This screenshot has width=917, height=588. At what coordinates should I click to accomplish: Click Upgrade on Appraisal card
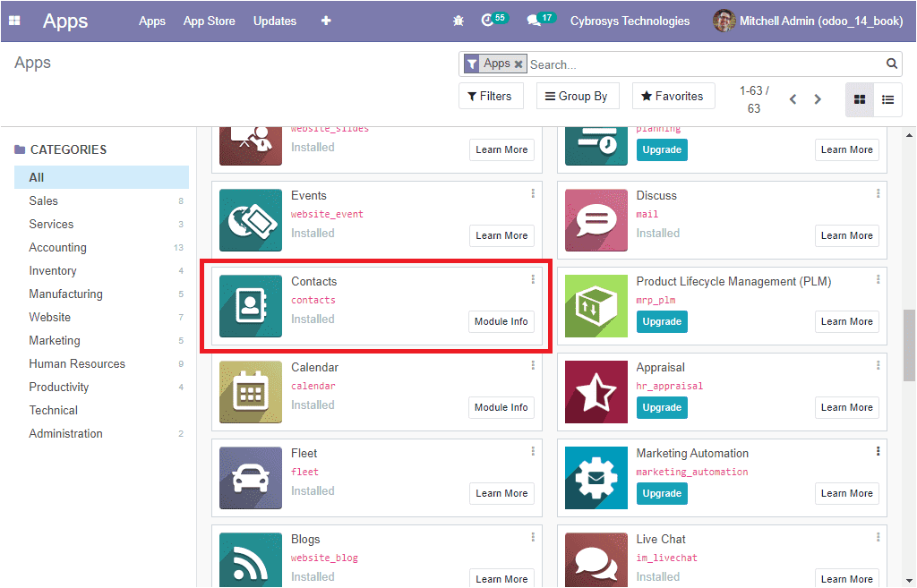[x=662, y=407]
